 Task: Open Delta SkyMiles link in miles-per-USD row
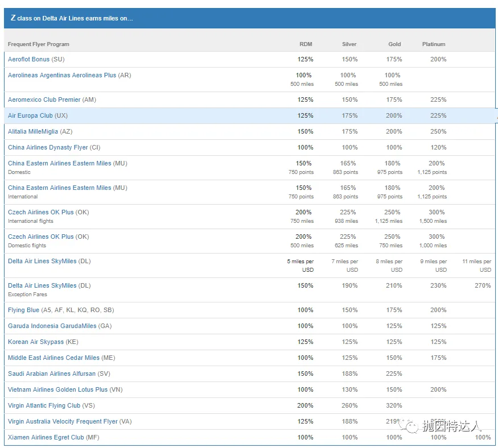coord(42,261)
